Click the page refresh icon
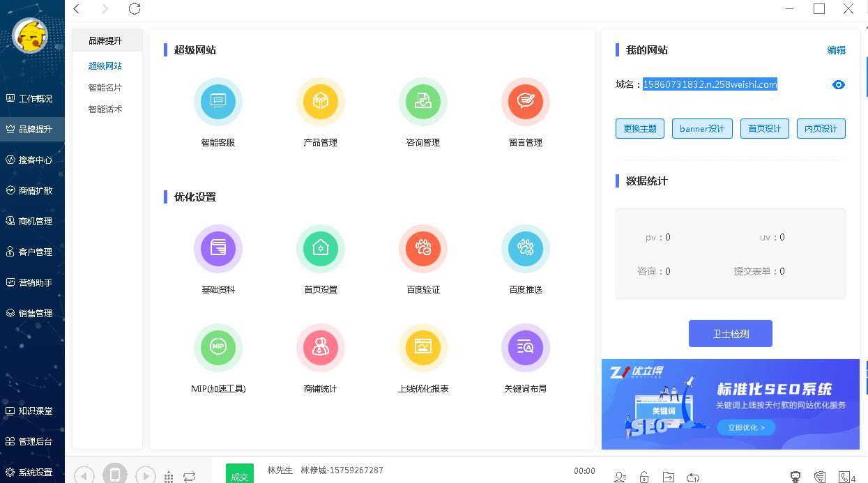 click(x=135, y=8)
